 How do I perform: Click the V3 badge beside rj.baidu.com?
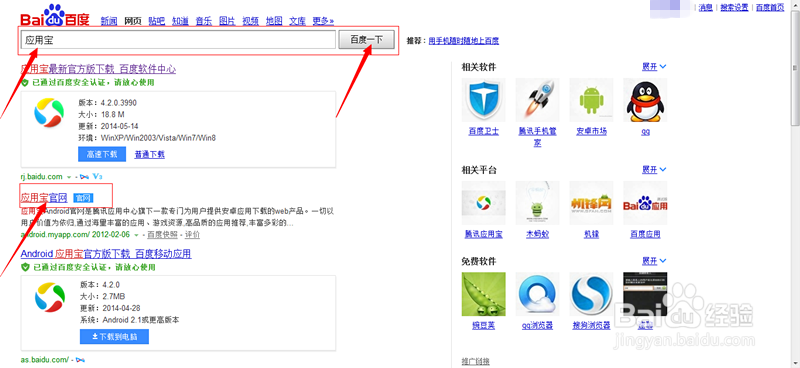pyautogui.click(x=98, y=177)
